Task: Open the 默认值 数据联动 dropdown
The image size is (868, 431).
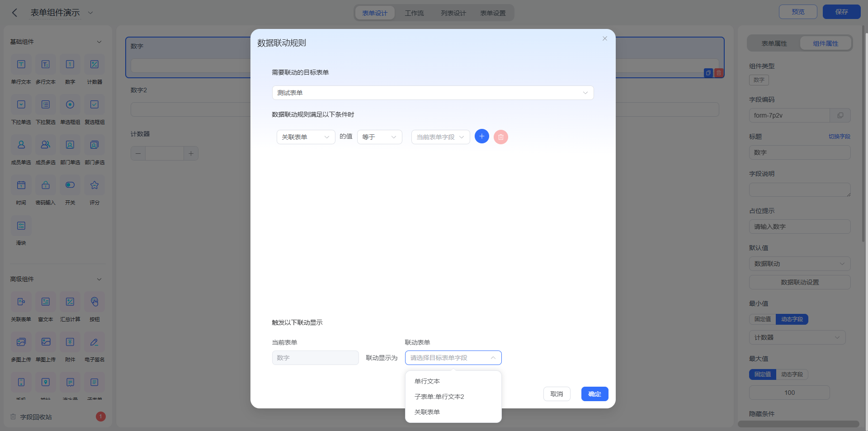Action: click(x=799, y=264)
